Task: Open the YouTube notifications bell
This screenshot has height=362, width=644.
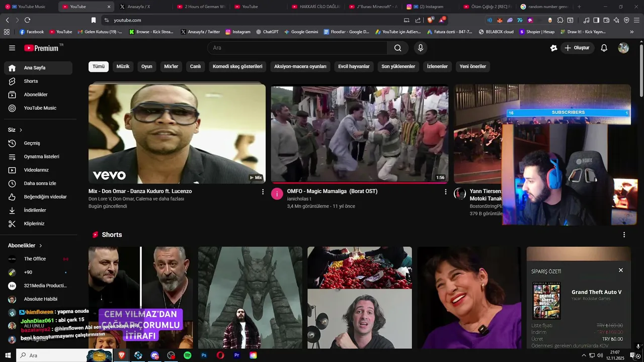Action: [x=604, y=48]
